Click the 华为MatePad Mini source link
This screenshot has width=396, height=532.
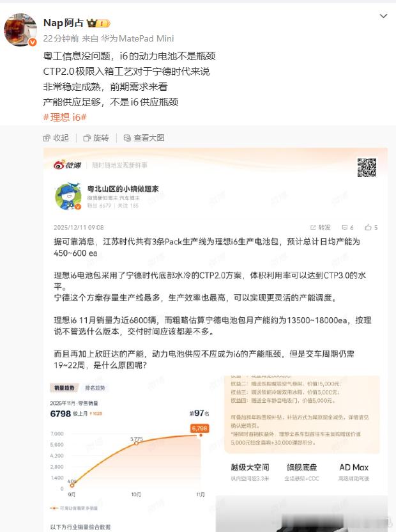pyautogui.click(x=137, y=38)
